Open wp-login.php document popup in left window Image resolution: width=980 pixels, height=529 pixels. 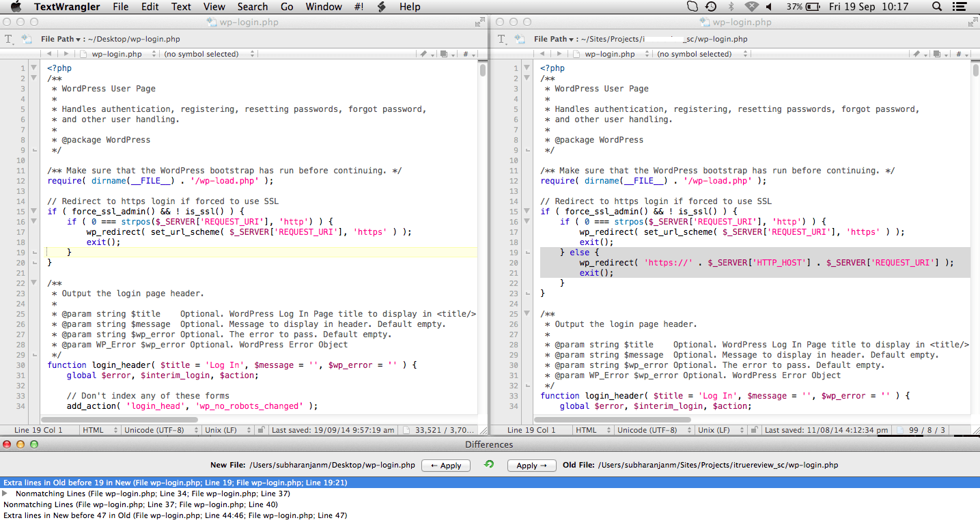[118, 54]
